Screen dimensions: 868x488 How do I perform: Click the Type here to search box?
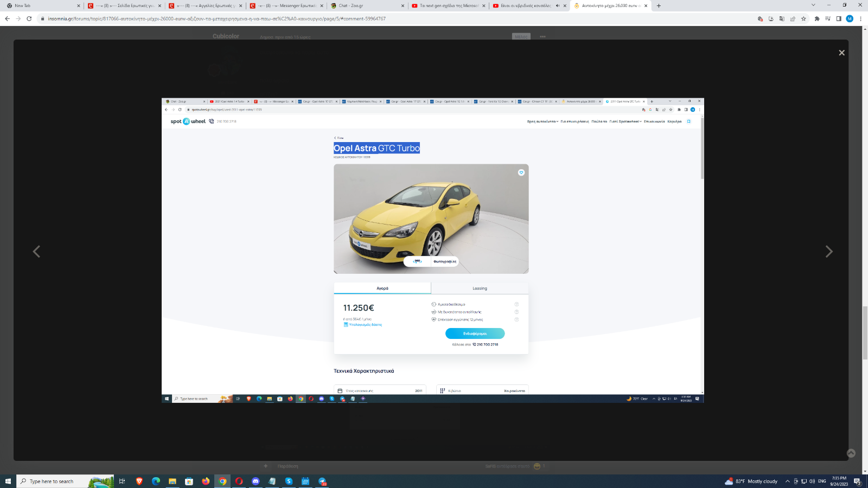click(x=66, y=481)
